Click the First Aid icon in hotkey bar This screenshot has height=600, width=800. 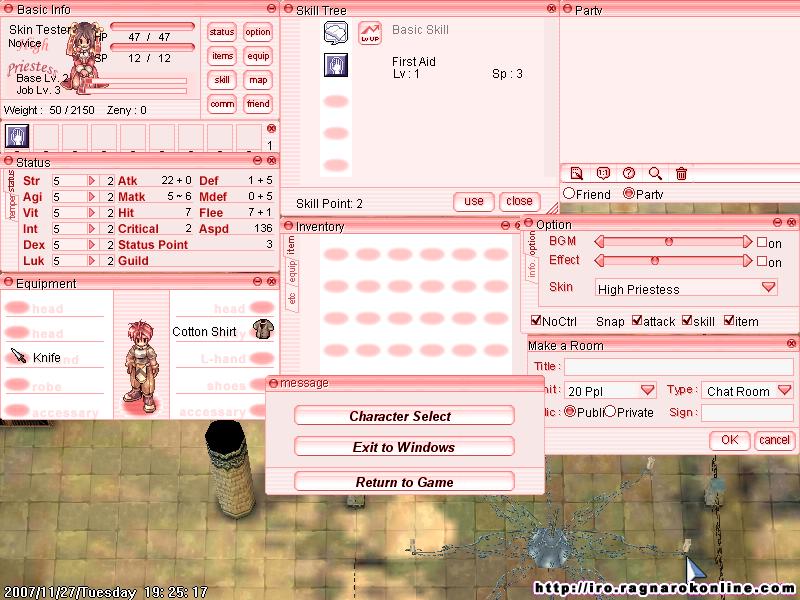point(17,136)
